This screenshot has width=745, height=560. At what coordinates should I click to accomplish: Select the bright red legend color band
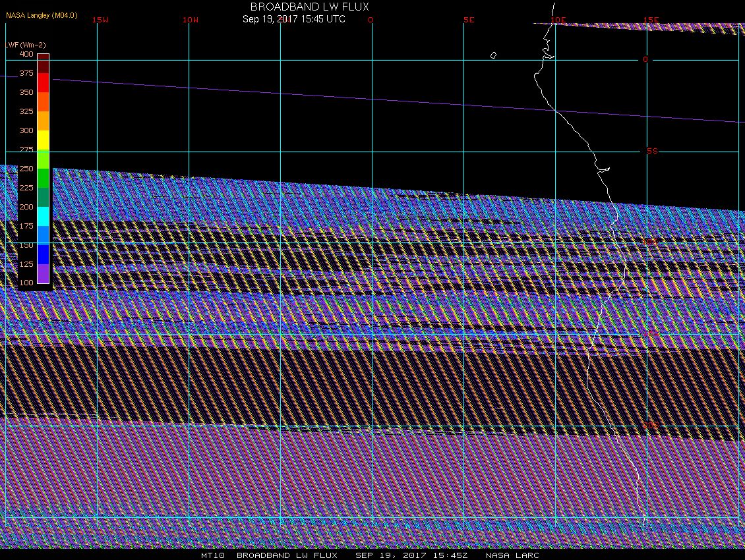pos(43,82)
